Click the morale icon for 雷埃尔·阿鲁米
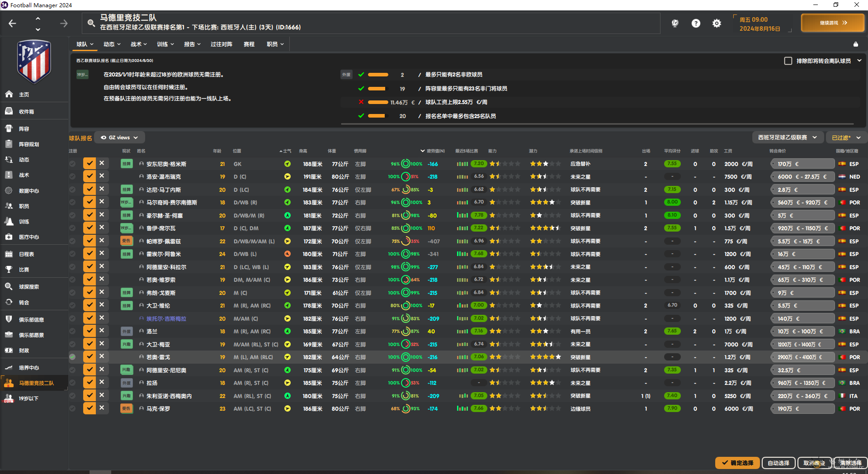Screen dimensions: 868x474 pyautogui.click(x=287, y=254)
